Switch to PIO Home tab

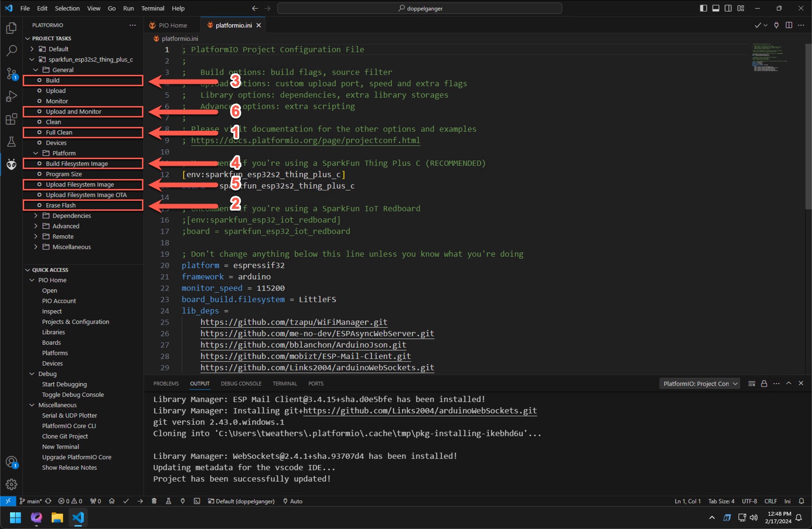[172, 25]
